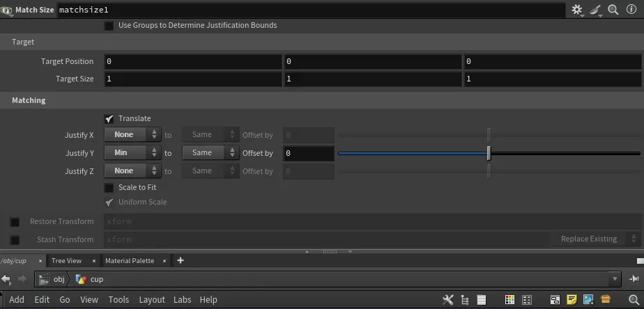Enable the Scale to Fit checkbox
The height and width of the screenshot is (309, 644).
[109, 188]
